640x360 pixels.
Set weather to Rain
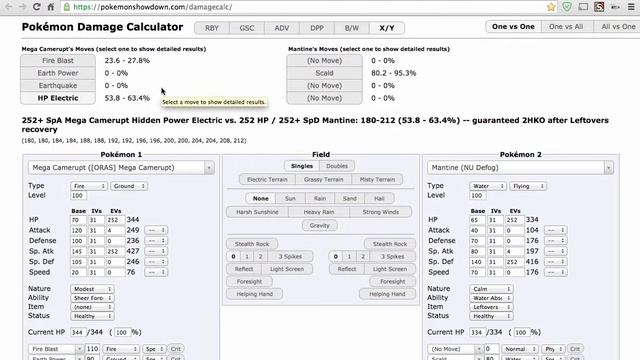pyautogui.click(x=320, y=198)
